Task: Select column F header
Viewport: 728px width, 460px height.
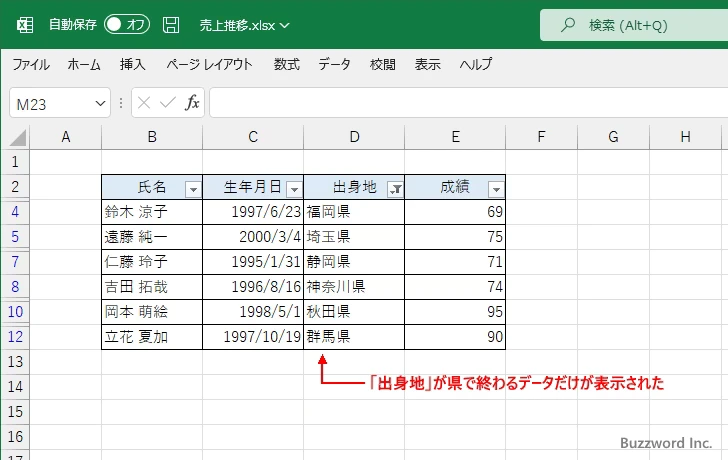Action: pos(541,137)
